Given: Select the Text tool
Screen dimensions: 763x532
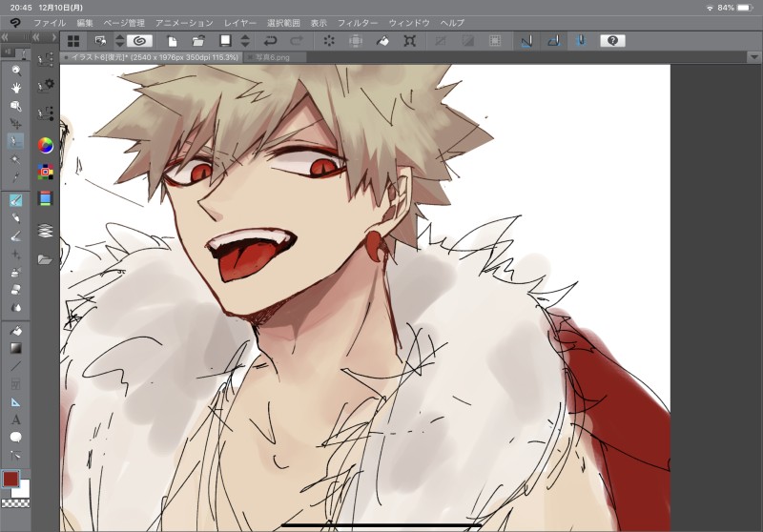Looking at the screenshot, I should pyautogui.click(x=16, y=419).
